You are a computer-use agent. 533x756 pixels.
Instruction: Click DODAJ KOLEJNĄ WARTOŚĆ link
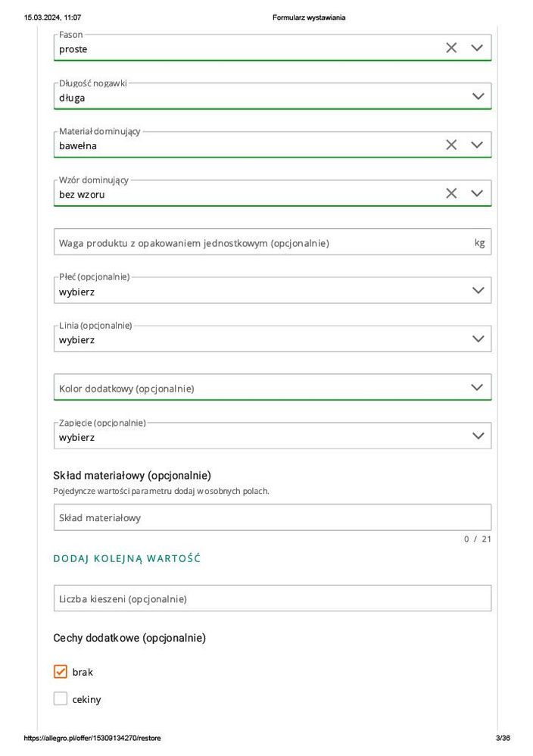point(126,558)
